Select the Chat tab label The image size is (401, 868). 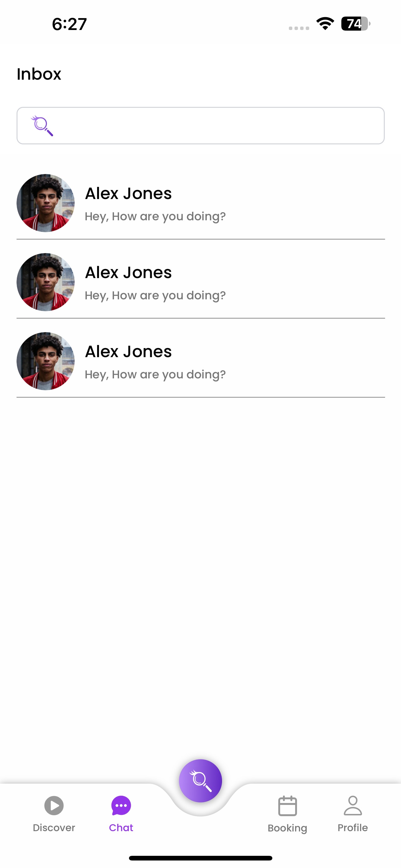click(x=121, y=828)
